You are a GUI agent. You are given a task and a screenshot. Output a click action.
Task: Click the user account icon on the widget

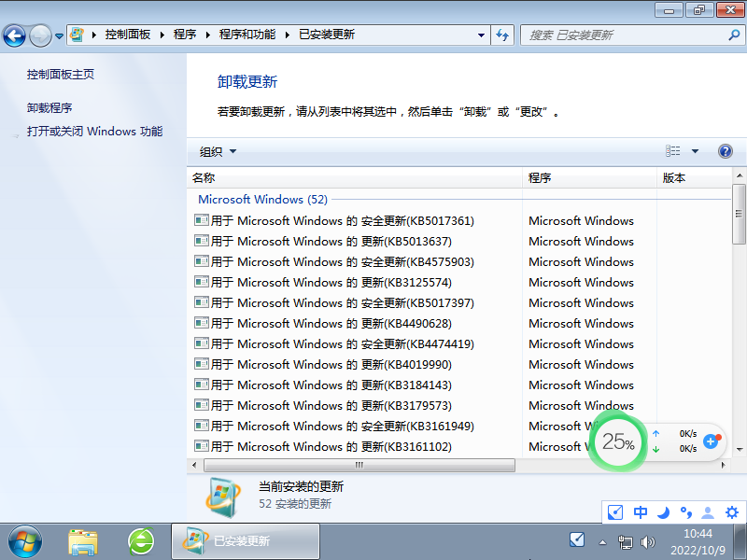(708, 512)
